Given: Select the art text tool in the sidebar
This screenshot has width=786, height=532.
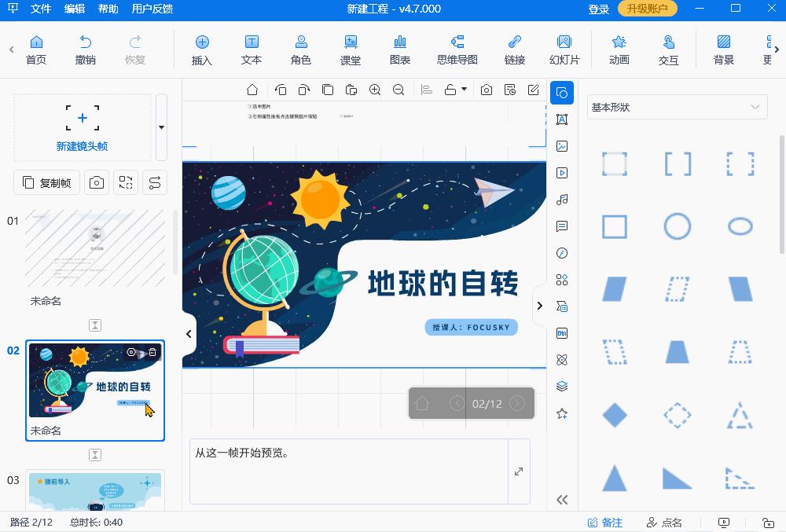Looking at the screenshot, I should pos(562,120).
